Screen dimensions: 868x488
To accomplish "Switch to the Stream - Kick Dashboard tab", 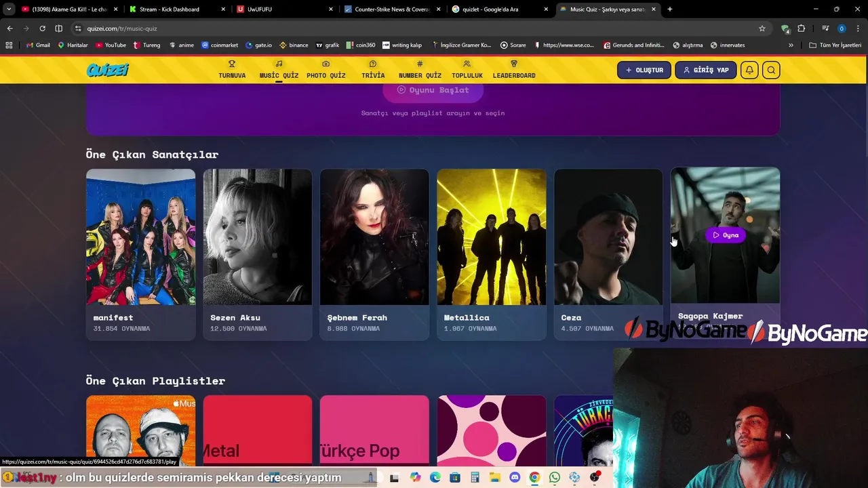I will (x=176, y=9).
